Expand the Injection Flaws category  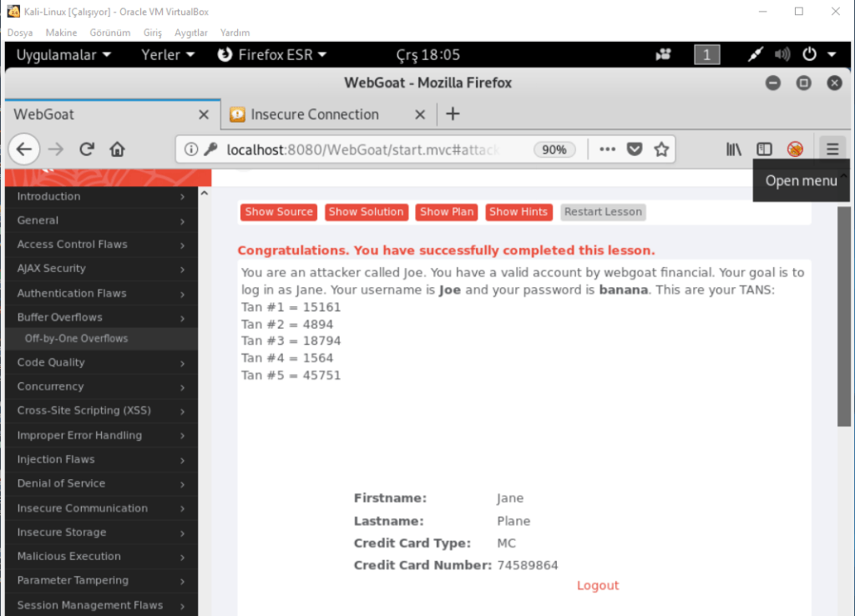click(99, 459)
